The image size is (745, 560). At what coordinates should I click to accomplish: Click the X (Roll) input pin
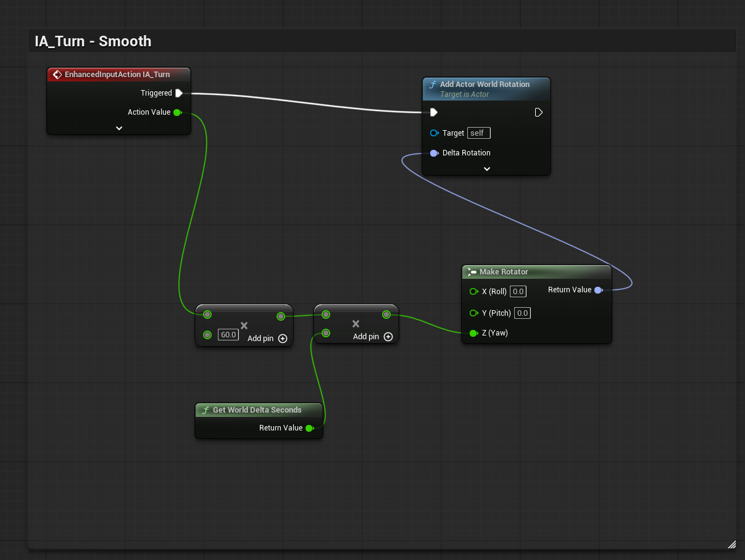(x=473, y=292)
